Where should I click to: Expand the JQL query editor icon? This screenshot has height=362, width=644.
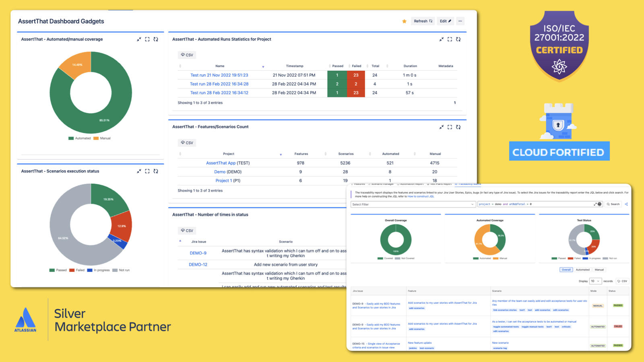[595, 204]
